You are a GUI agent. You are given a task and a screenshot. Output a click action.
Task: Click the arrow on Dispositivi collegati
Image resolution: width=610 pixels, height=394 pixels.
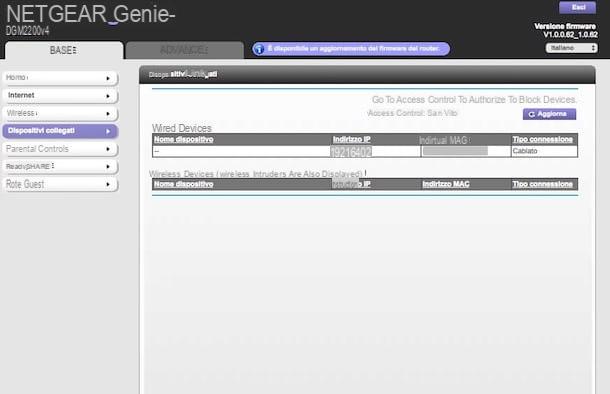pos(108,131)
